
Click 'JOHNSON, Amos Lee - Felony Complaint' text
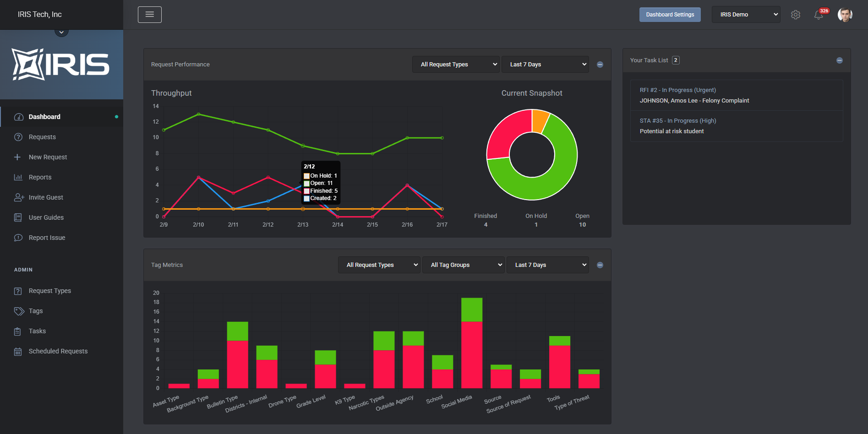coord(694,101)
